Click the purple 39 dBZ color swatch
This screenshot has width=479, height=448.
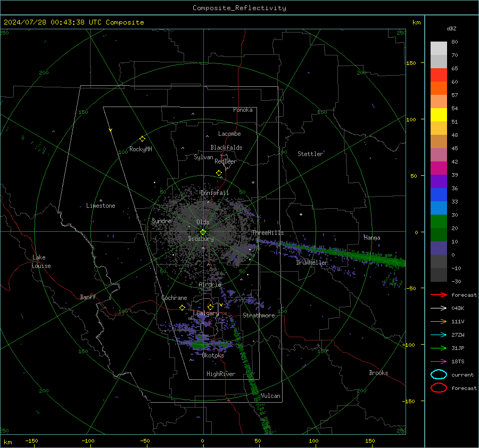pos(439,181)
